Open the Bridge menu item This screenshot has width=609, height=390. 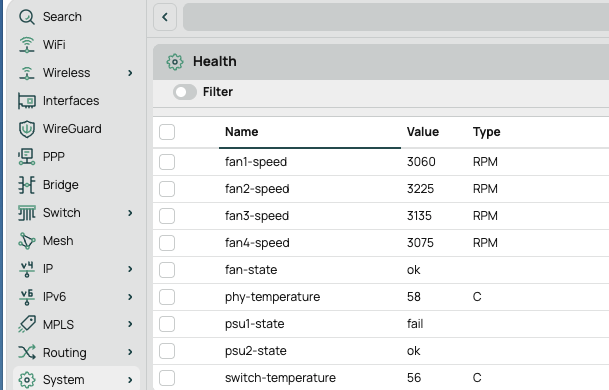click(x=61, y=185)
